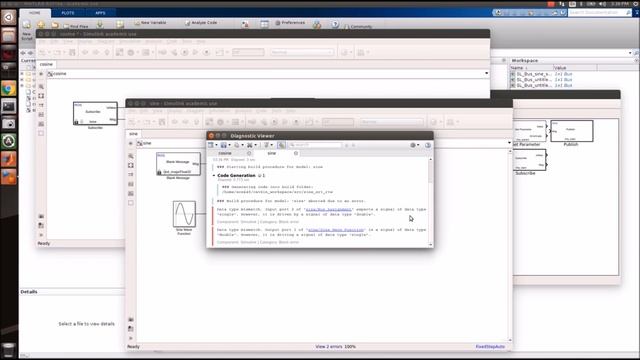The image size is (640, 360).
Task: Click the Open folder icon in MATLAB toolstrip
Action: tap(55, 25)
